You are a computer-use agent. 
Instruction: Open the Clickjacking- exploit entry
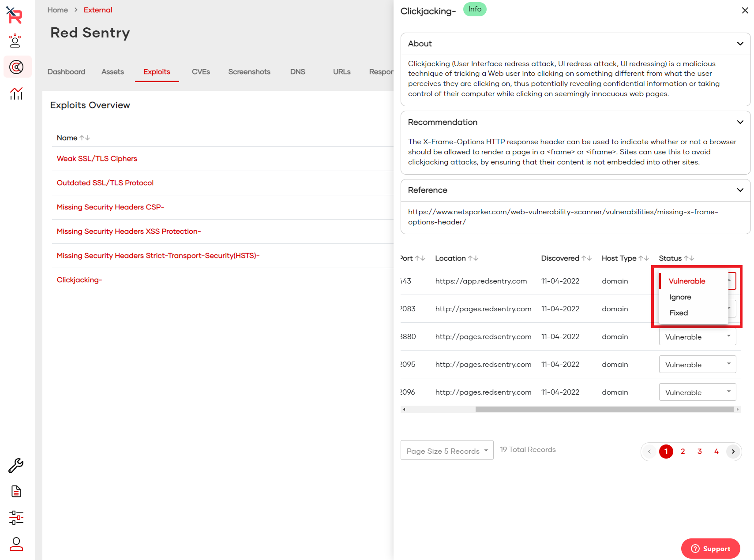pyautogui.click(x=79, y=280)
